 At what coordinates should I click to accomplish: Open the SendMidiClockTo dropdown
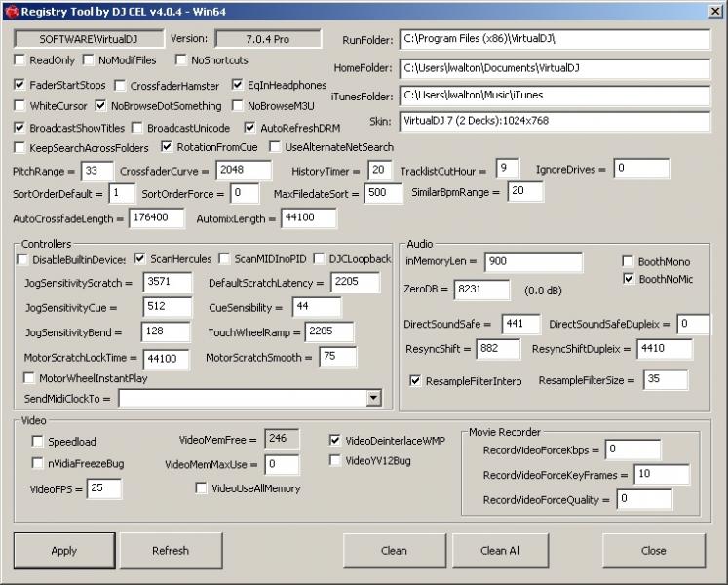pos(373,398)
